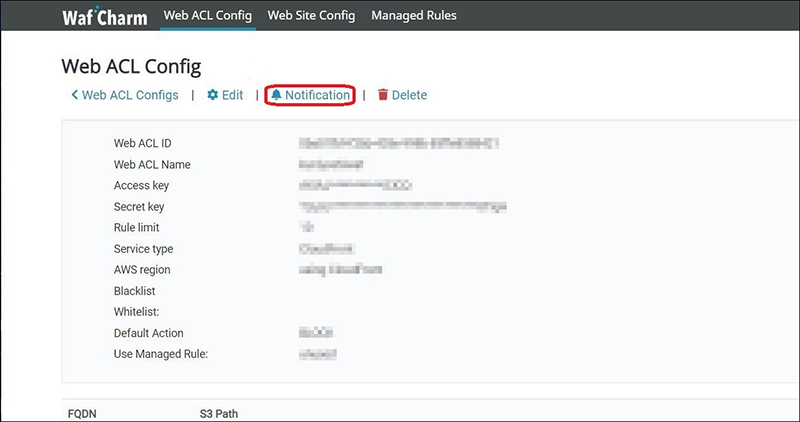Click the FQDN column header
Image resolution: width=800 pixels, height=422 pixels.
[x=80, y=413]
